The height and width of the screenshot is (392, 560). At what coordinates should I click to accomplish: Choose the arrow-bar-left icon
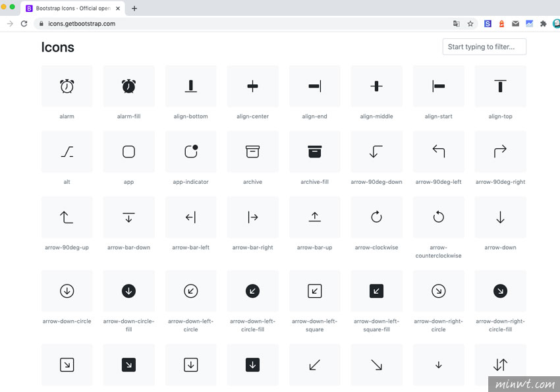190,217
